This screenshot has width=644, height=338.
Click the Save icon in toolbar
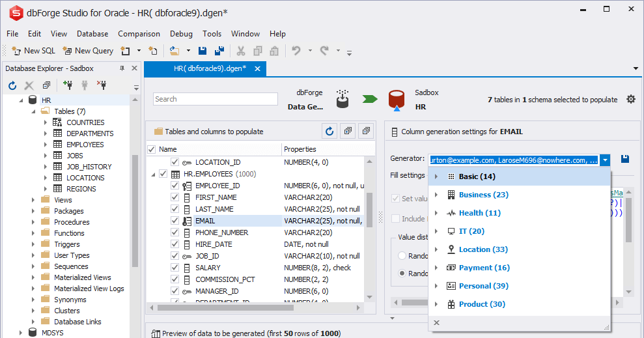point(203,51)
